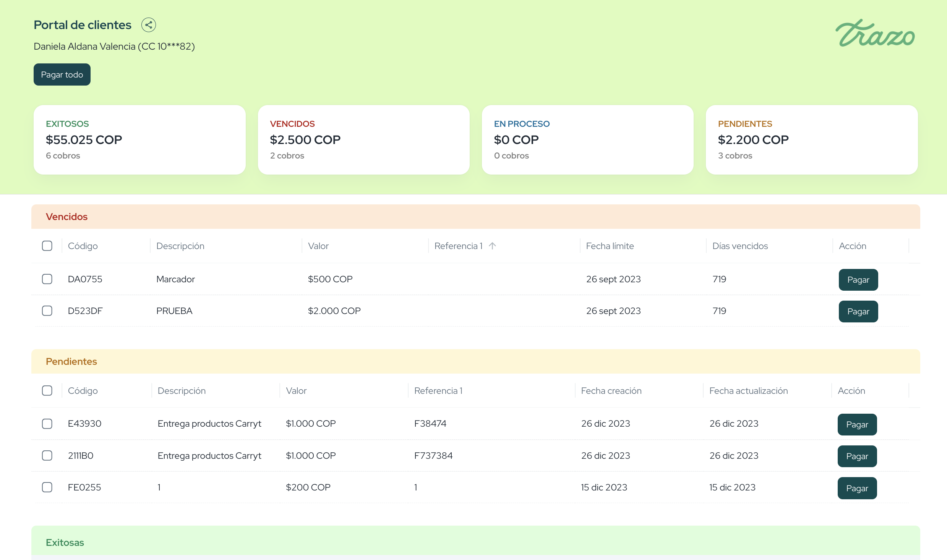Select the checkbox for row FE0255
947x560 pixels.
click(x=47, y=487)
